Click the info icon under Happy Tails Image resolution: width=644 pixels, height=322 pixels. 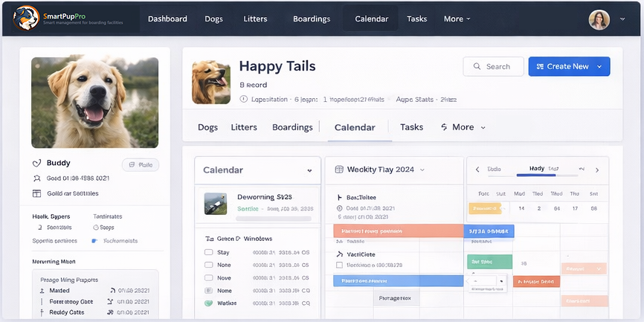(244, 99)
